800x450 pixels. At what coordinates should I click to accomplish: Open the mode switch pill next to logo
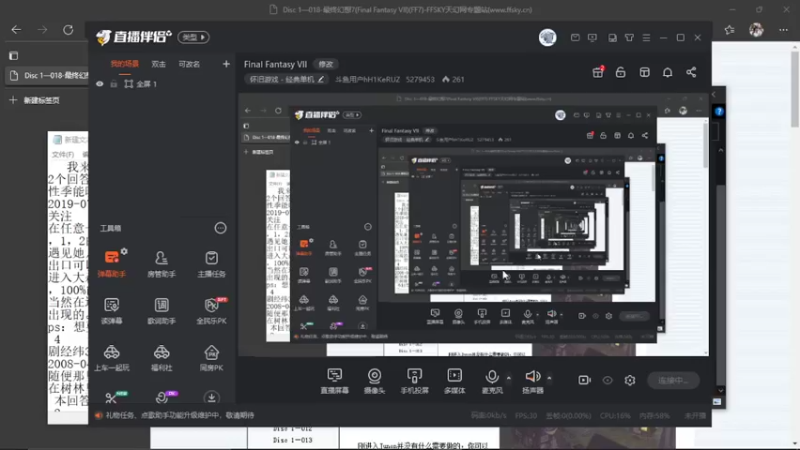pyautogui.click(x=193, y=37)
